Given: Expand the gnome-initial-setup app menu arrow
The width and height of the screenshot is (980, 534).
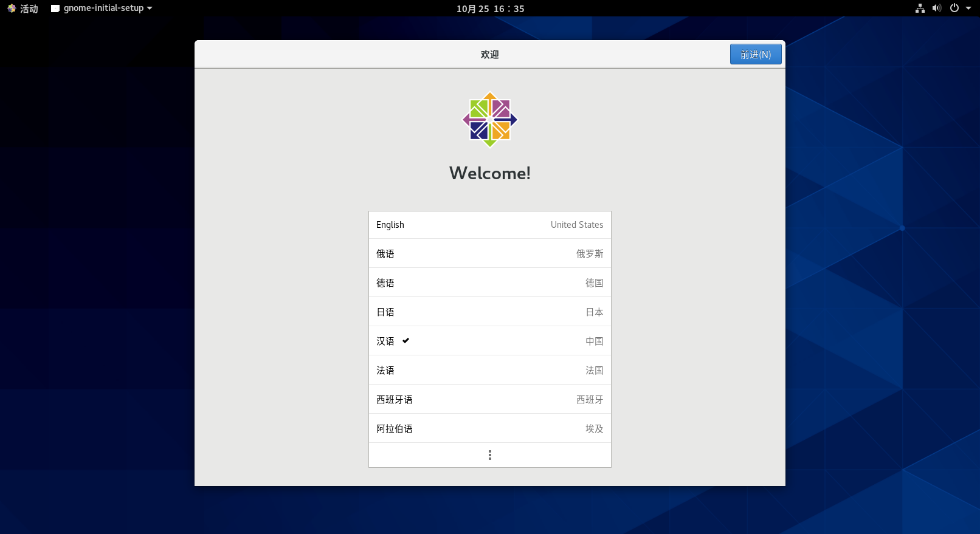Looking at the screenshot, I should [x=150, y=9].
